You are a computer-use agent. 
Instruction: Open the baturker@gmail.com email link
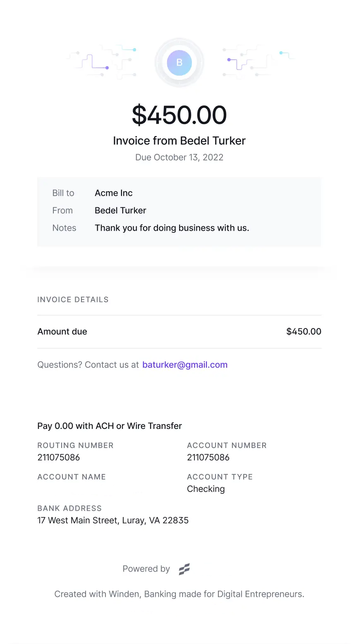click(x=185, y=365)
